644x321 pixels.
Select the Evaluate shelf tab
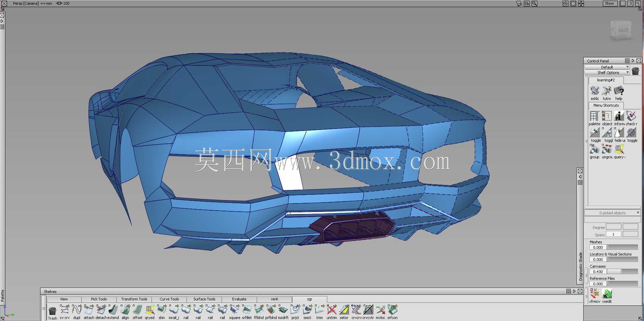click(239, 299)
